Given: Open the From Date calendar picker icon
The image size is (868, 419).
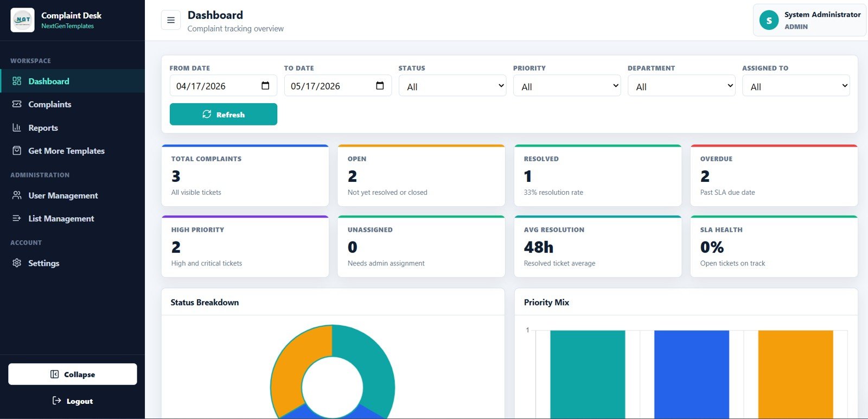Looking at the screenshot, I should coord(265,86).
